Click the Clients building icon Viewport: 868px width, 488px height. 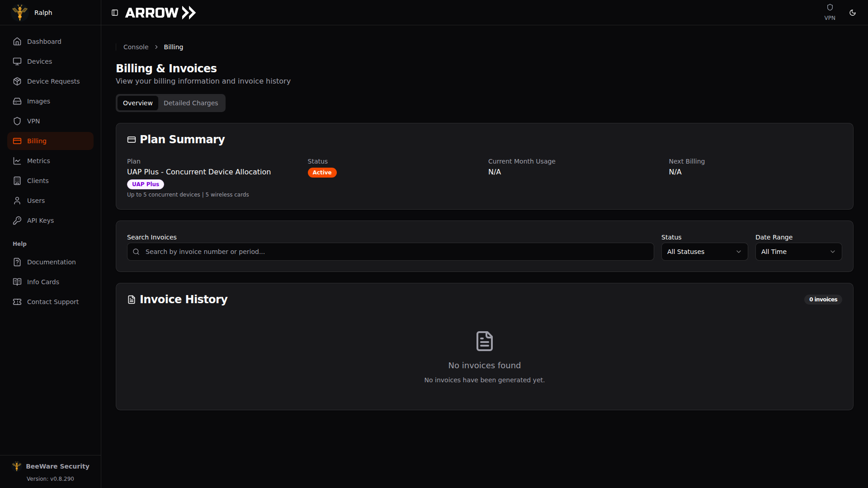(x=17, y=181)
